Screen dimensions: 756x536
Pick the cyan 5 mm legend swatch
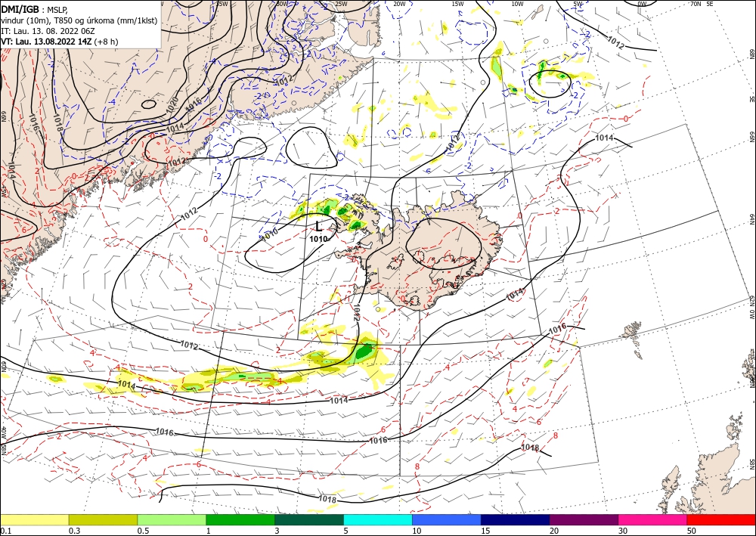coord(378,519)
